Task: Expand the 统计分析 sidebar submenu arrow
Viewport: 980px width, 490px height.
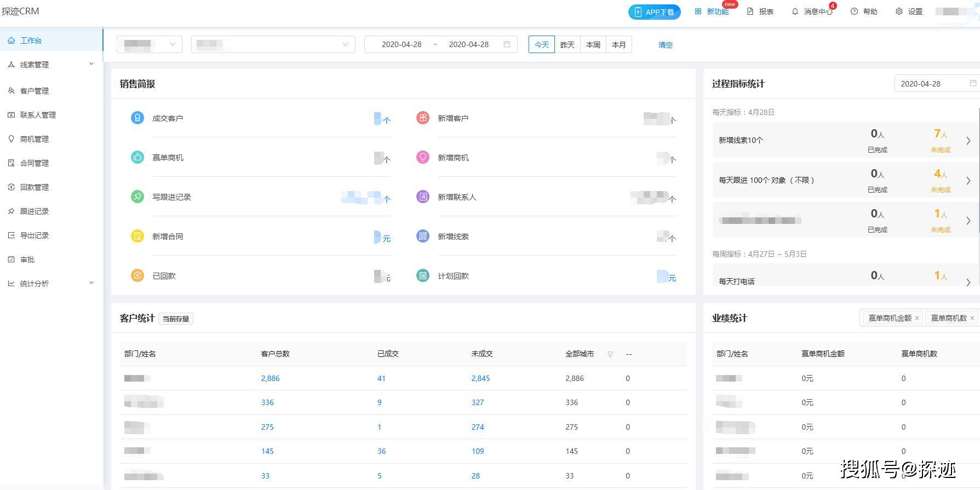Action: [91, 283]
